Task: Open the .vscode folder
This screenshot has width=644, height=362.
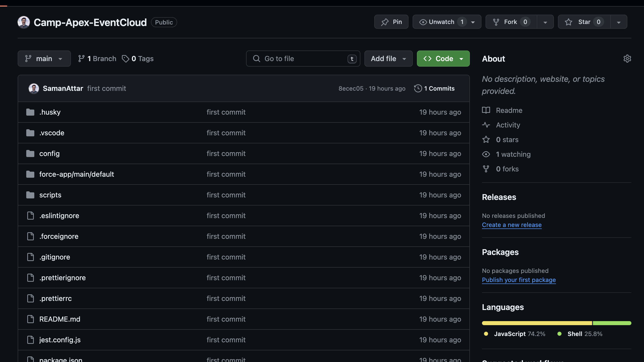Action: point(52,133)
